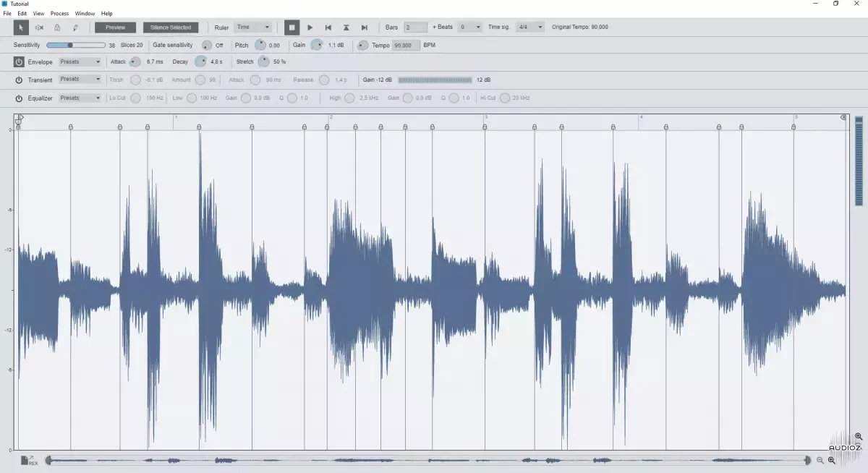The height and width of the screenshot is (473, 868).
Task: Click the Equalizer Hi Cut knob
Action: click(505, 98)
